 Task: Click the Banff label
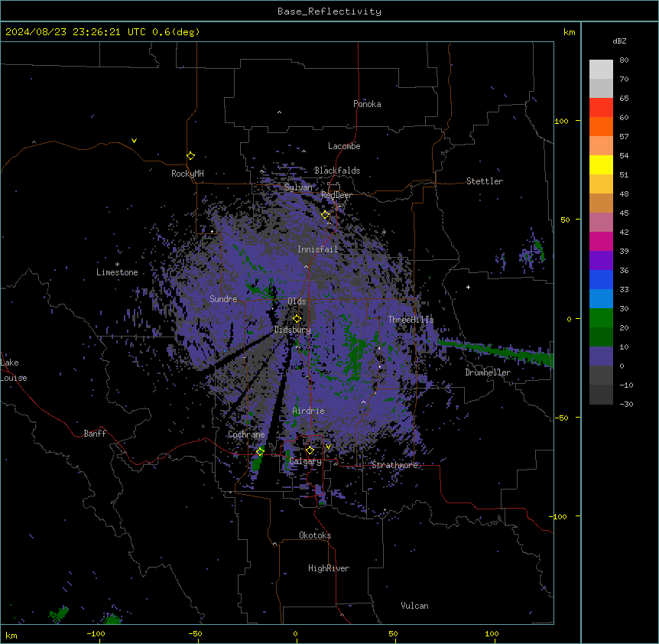tap(95, 434)
